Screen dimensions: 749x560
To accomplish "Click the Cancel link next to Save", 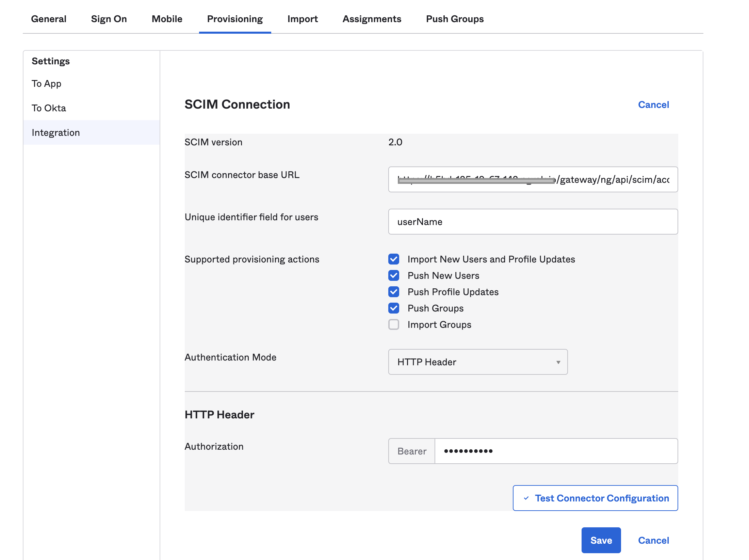I will click(x=653, y=540).
